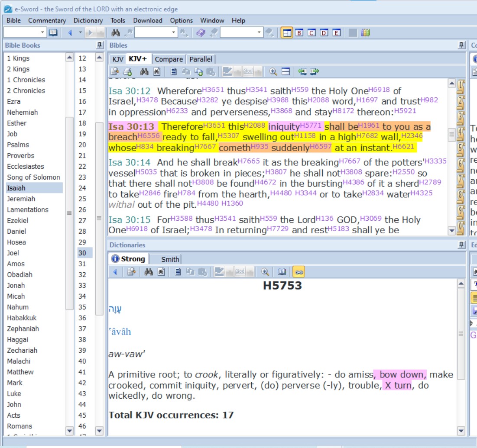
Task: Click the purple Strong's book icon in main toolbar
Action: pyautogui.click(x=201, y=32)
